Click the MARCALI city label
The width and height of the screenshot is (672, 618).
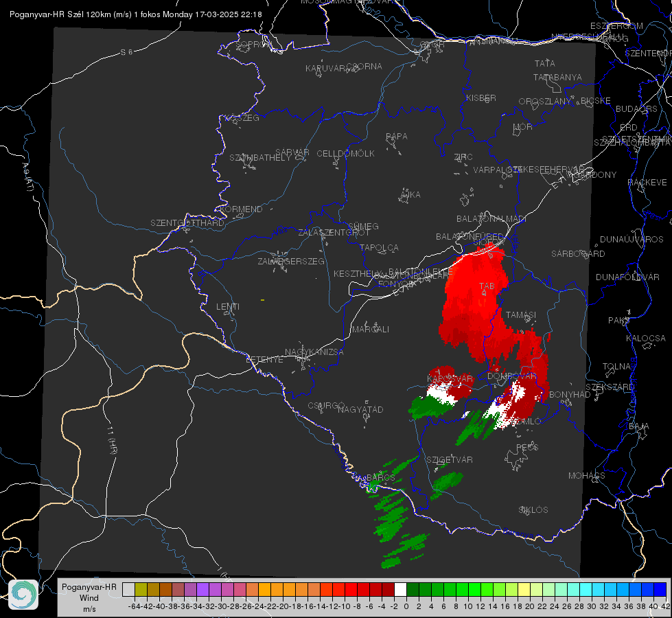[371, 330]
